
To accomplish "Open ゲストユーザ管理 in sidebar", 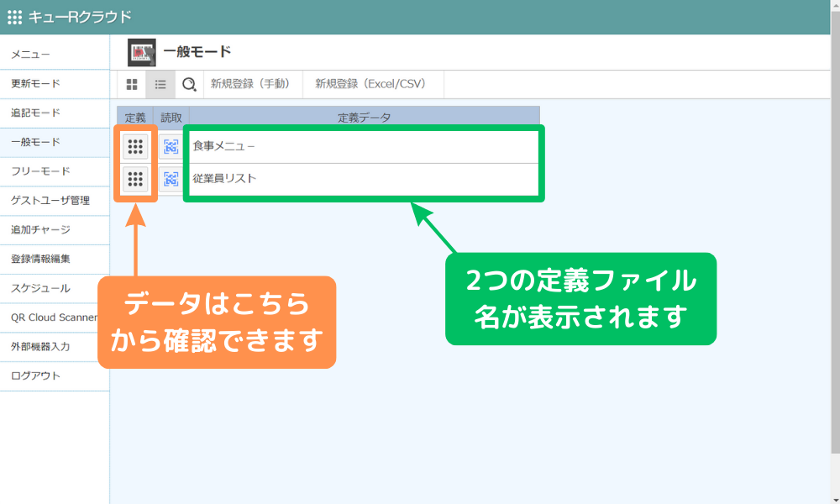I will (55, 201).
